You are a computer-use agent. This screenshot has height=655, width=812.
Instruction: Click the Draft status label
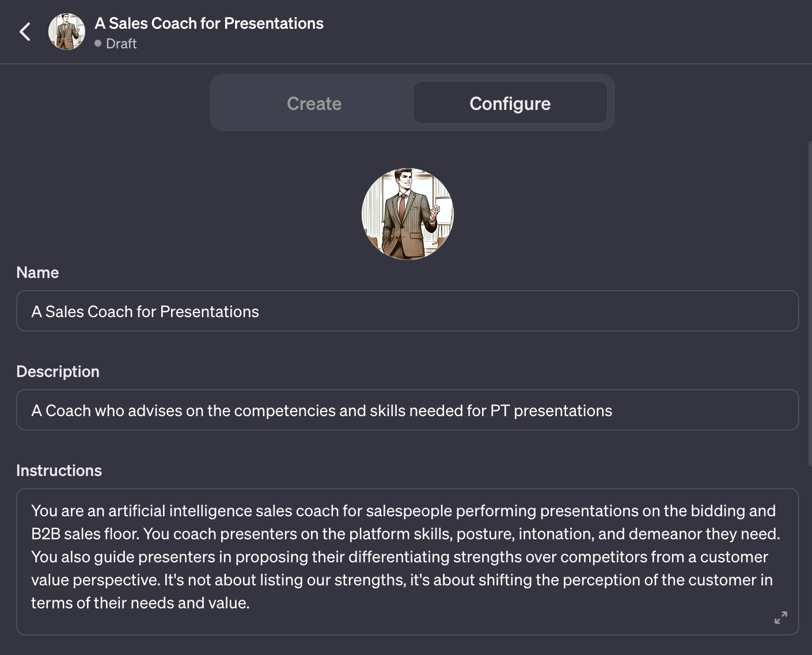tap(122, 44)
